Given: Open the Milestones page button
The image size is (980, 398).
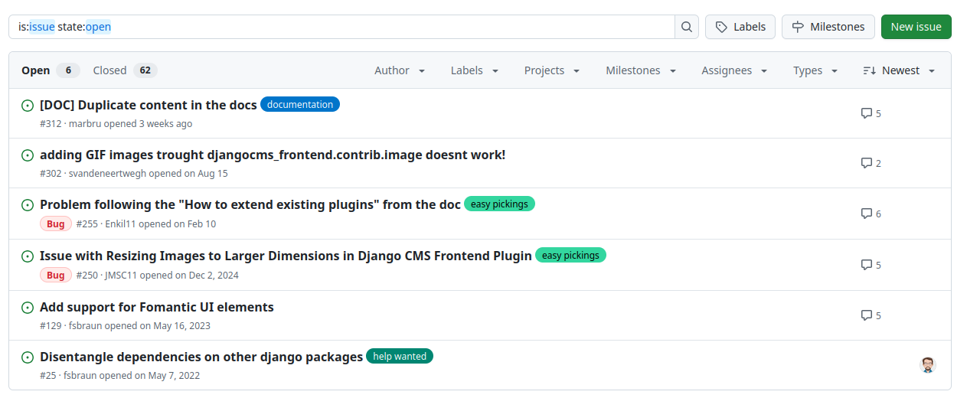Looking at the screenshot, I should (828, 27).
